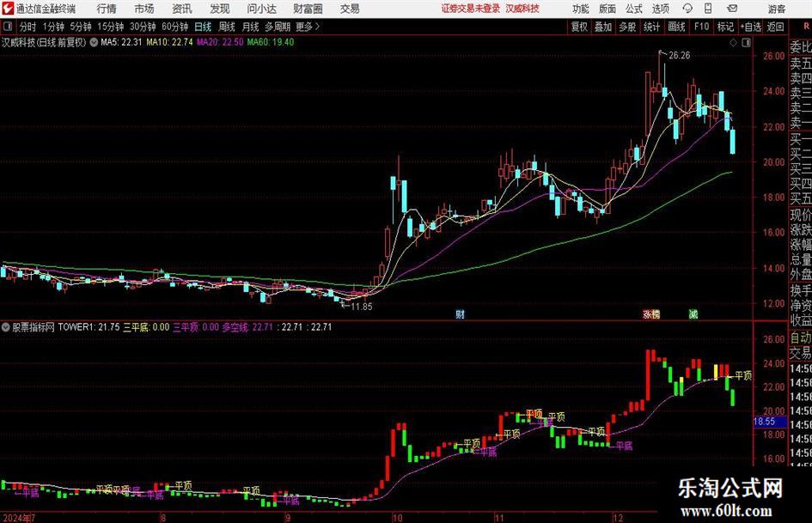This screenshot has height=523, width=812.
Task: Click the 证券交易未登录 login link
Action: (x=471, y=9)
